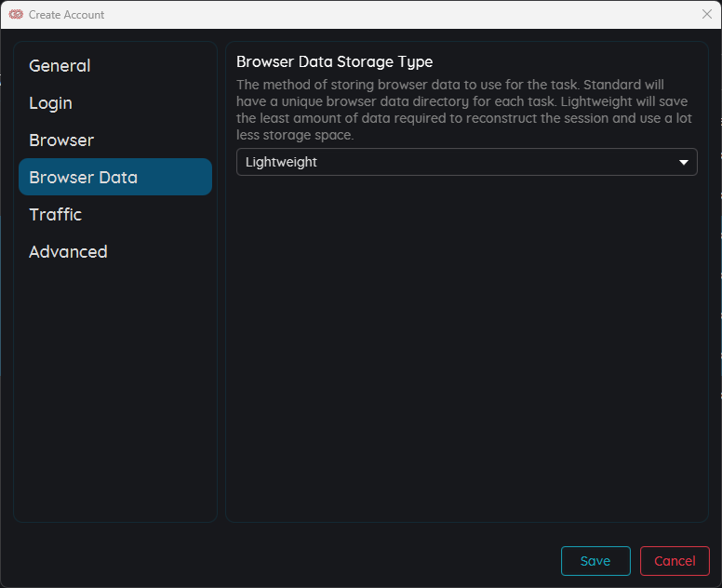Viewport: 722px width, 588px height.
Task: Click the Browser Data Storage Type heading
Action: pyautogui.click(x=334, y=62)
